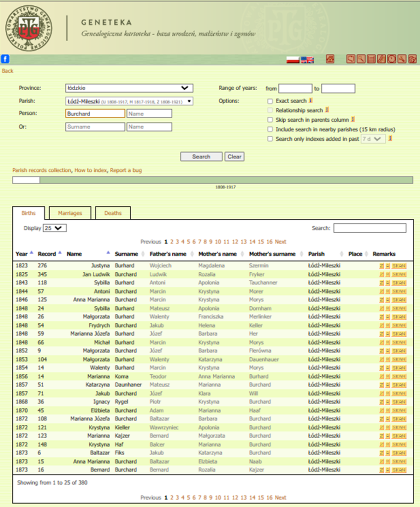Click the A icon in Ignacy Rygel's row
420x507 pixels.
pyautogui.click(x=388, y=402)
